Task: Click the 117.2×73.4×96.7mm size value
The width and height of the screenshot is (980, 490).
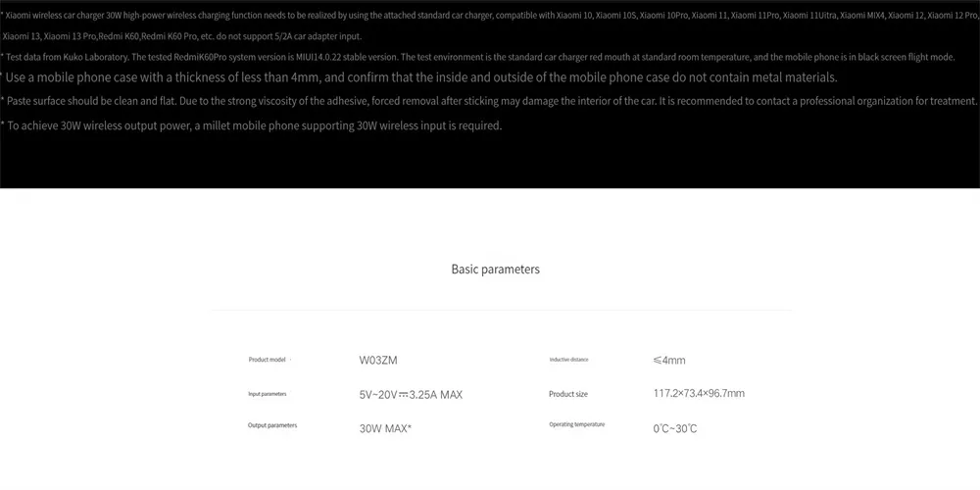Action: pyautogui.click(x=699, y=393)
